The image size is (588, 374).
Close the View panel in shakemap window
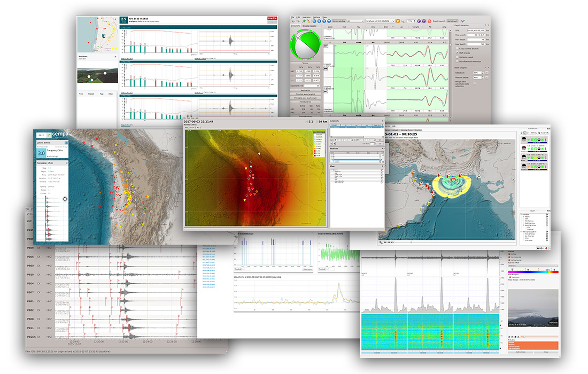pyautogui.click(x=384, y=166)
